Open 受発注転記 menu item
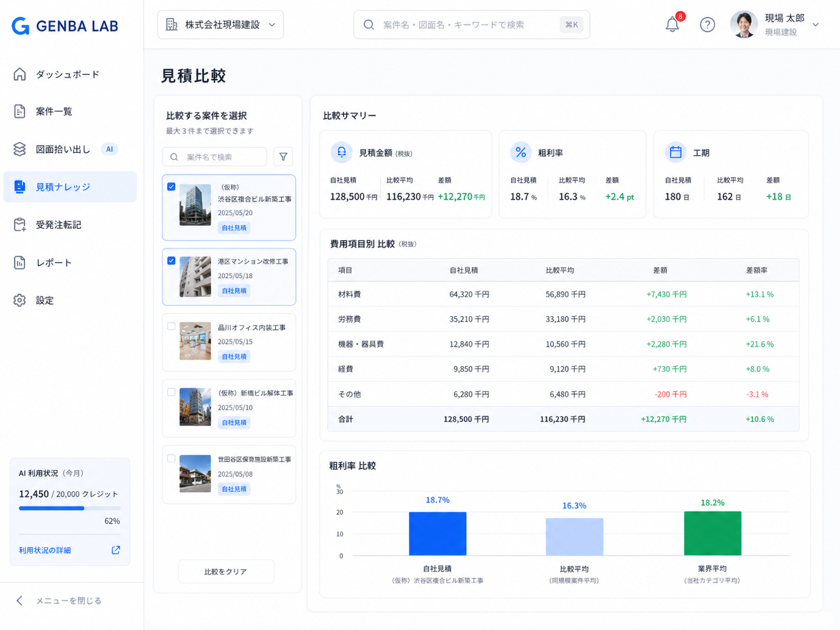 tap(70, 225)
